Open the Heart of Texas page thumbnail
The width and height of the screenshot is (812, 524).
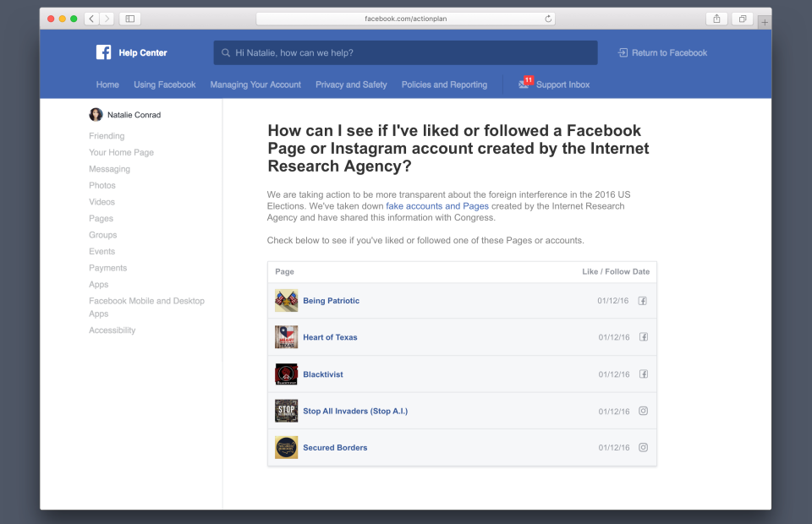[287, 337]
